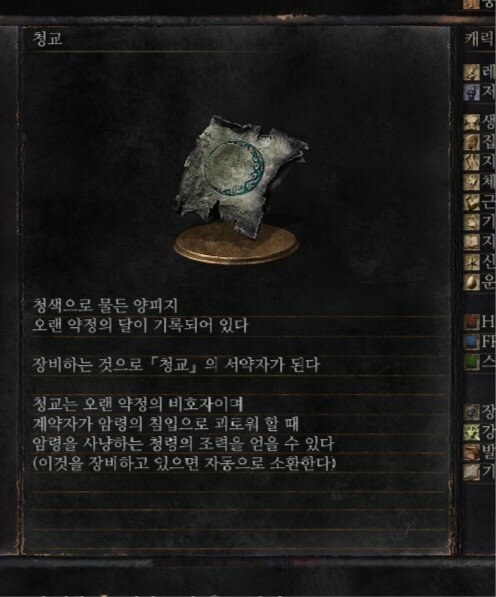The image size is (496, 597).
Task: Click the green poise icon beside 강
Action: pos(472,432)
